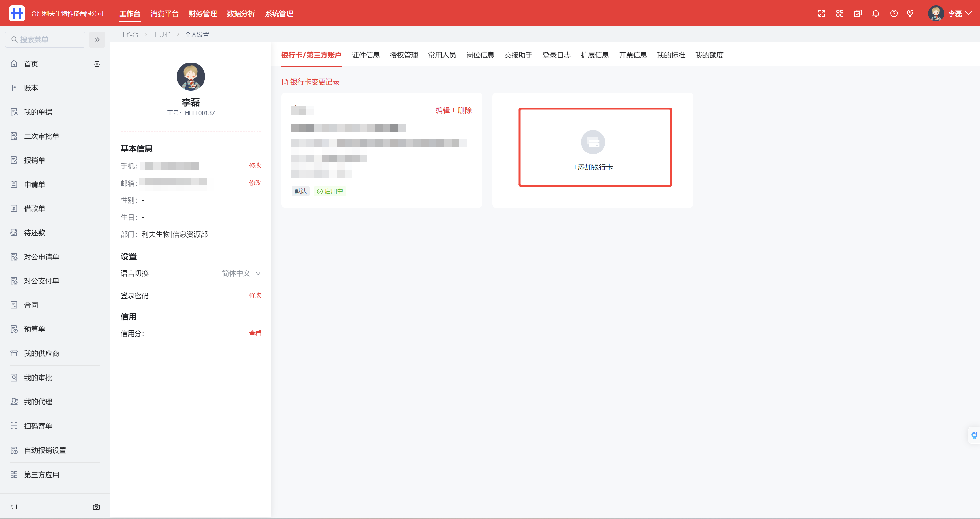Screen dimensions: 980x519
Task: Click 编辑 on the bank card
Action: coord(442,110)
